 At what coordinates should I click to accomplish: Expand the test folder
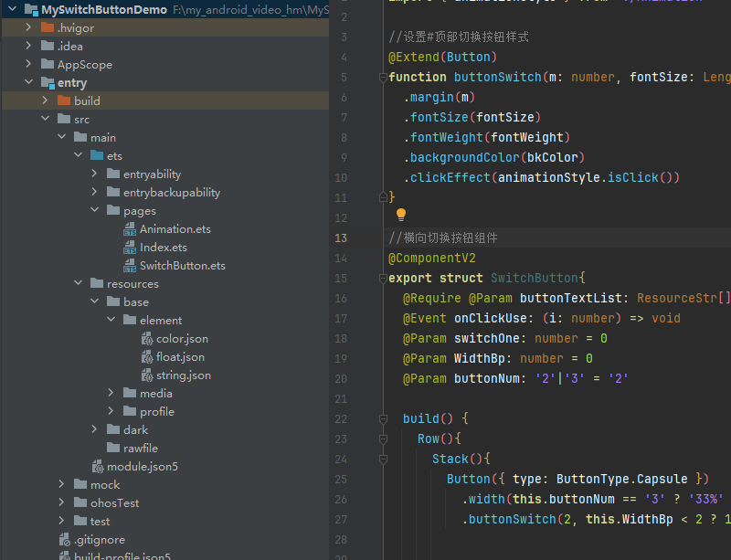(x=61, y=521)
